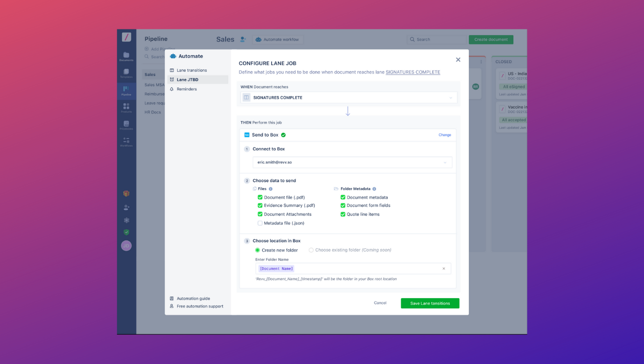Save the lane transitions
The width and height of the screenshot is (644, 364).
[x=430, y=303]
